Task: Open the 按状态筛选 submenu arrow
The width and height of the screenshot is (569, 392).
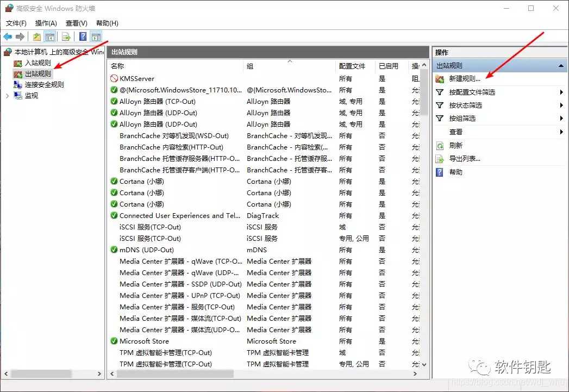Action: 561,105
